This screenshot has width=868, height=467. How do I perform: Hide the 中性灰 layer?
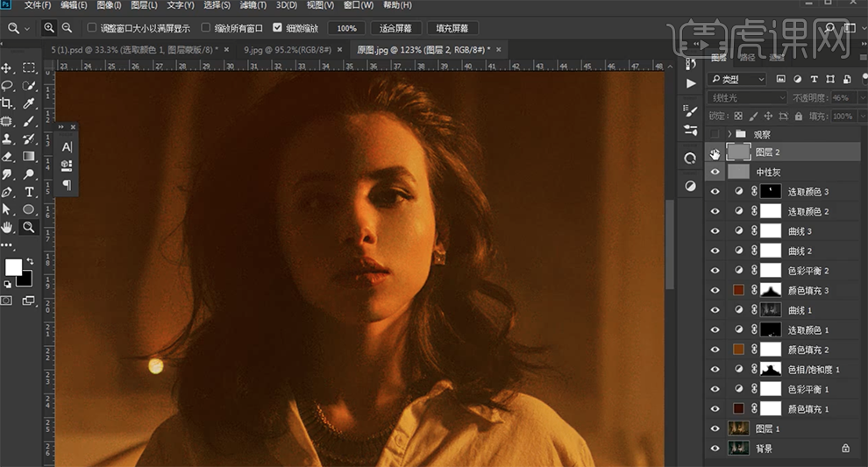pos(715,173)
